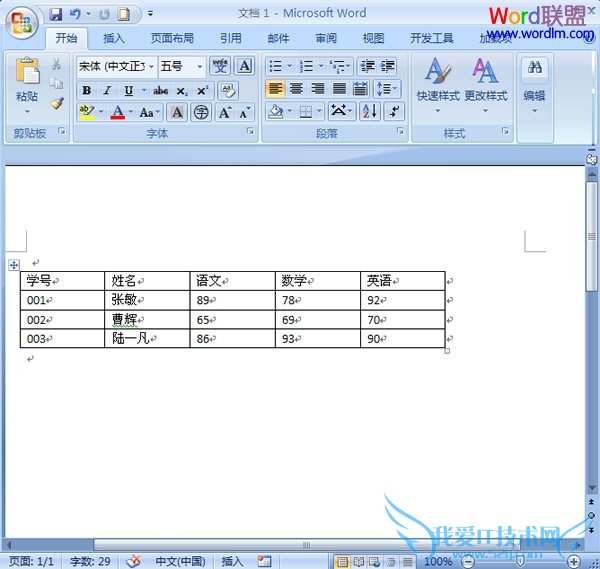Undo the last action

(x=75, y=15)
